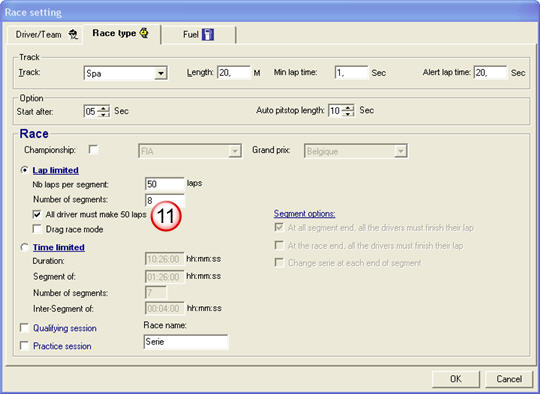The height and width of the screenshot is (394, 540).
Task: Enable Drag race mode checkbox
Action: [x=37, y=229]
